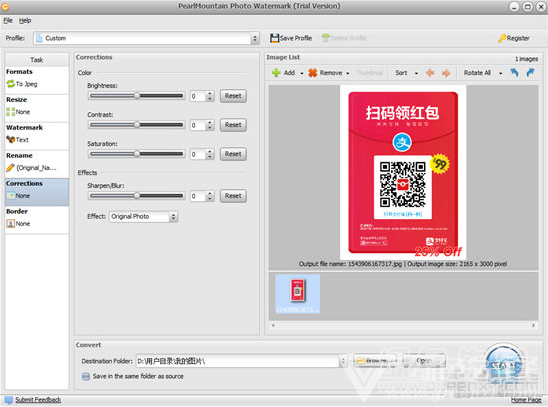Open the Home Page link

tap(526, 400)
